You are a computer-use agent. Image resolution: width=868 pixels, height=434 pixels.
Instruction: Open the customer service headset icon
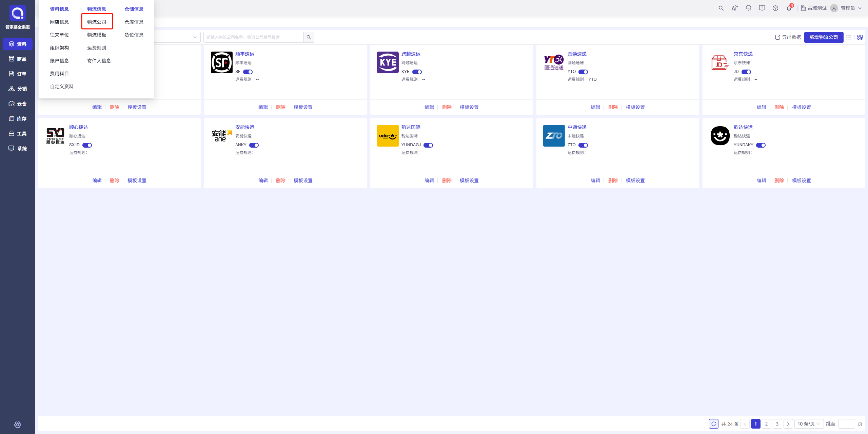pos(748,8)
